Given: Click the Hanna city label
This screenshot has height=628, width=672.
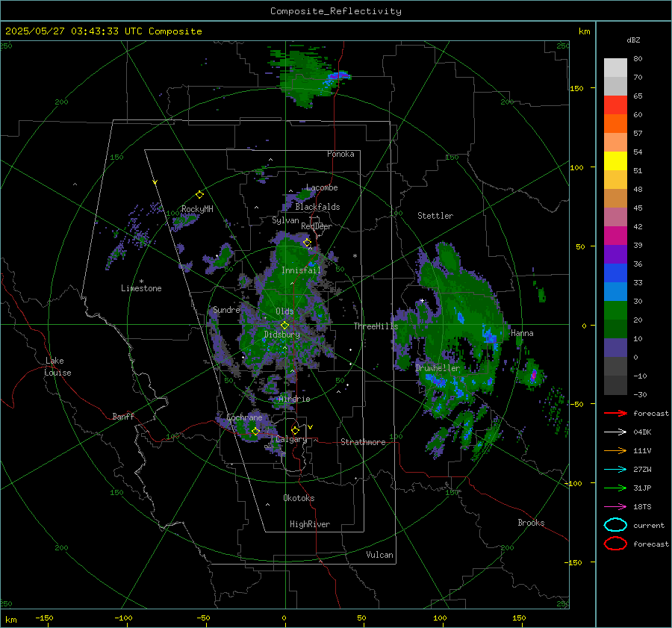Looking at the screenshot, I should 522,333.
